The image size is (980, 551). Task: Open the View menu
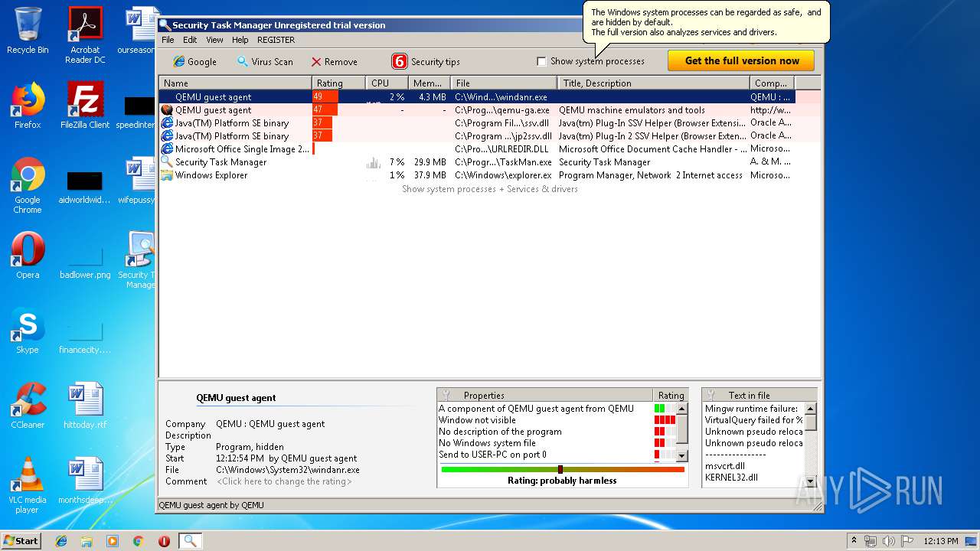point(214,40)
